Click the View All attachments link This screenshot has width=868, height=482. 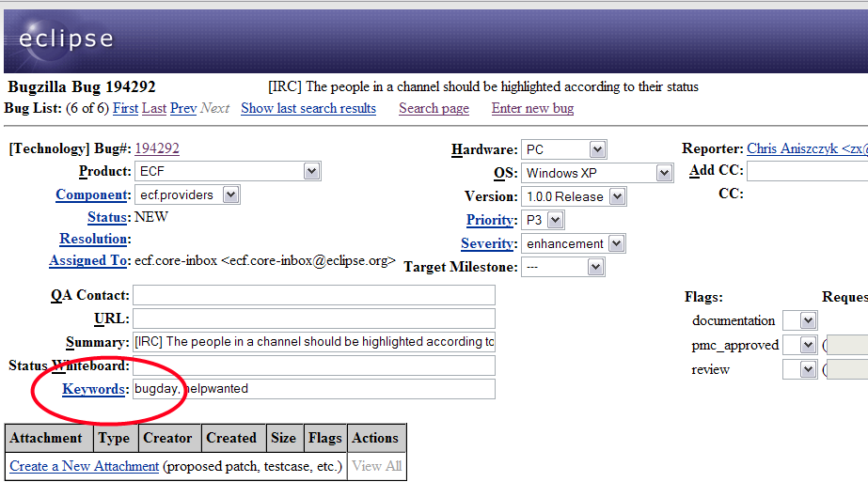(377, 467)
